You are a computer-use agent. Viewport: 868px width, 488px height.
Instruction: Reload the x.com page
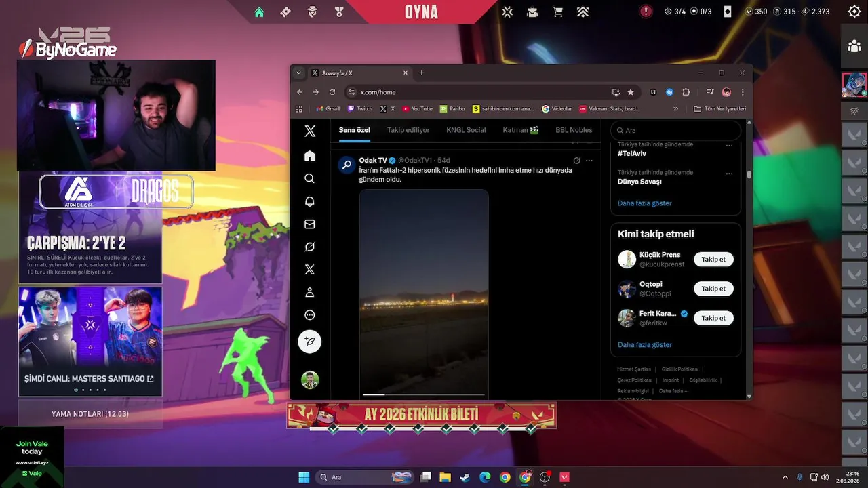coord(332,92)
